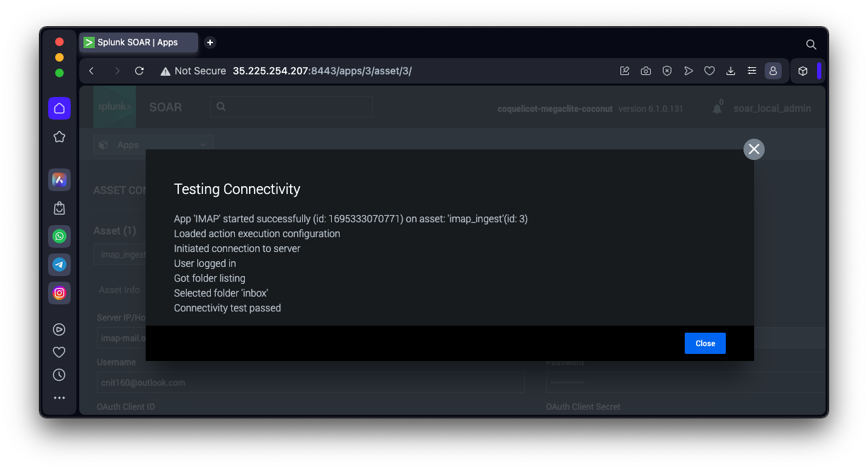Open the profile account icon
This screenshot has height=470, width=868.
[773, 71]
